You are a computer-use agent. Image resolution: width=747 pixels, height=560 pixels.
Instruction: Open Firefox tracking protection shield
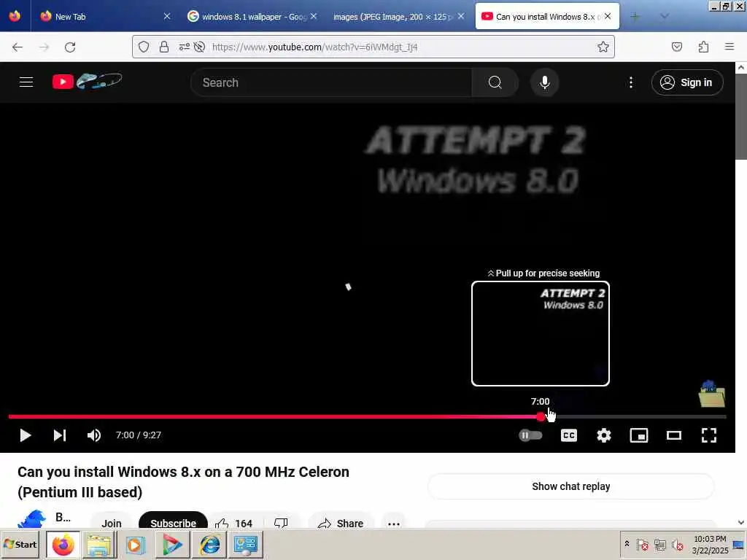[x=144, y=47]
